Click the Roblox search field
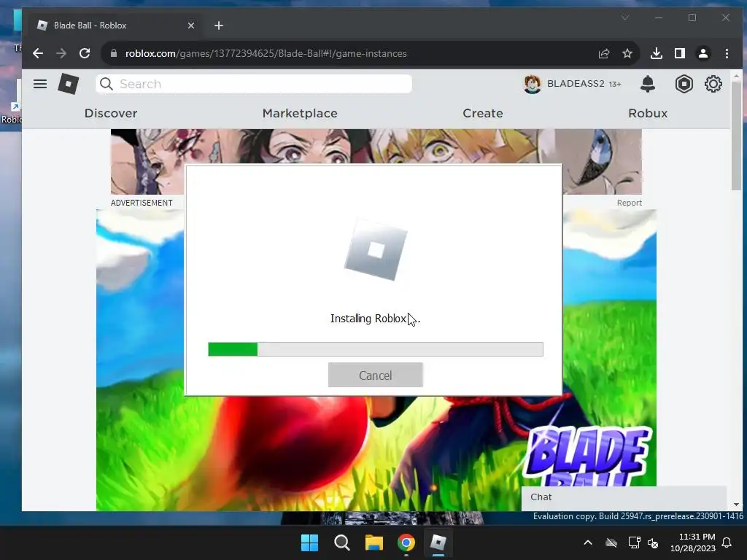The image size is (747, 560). 254,85
